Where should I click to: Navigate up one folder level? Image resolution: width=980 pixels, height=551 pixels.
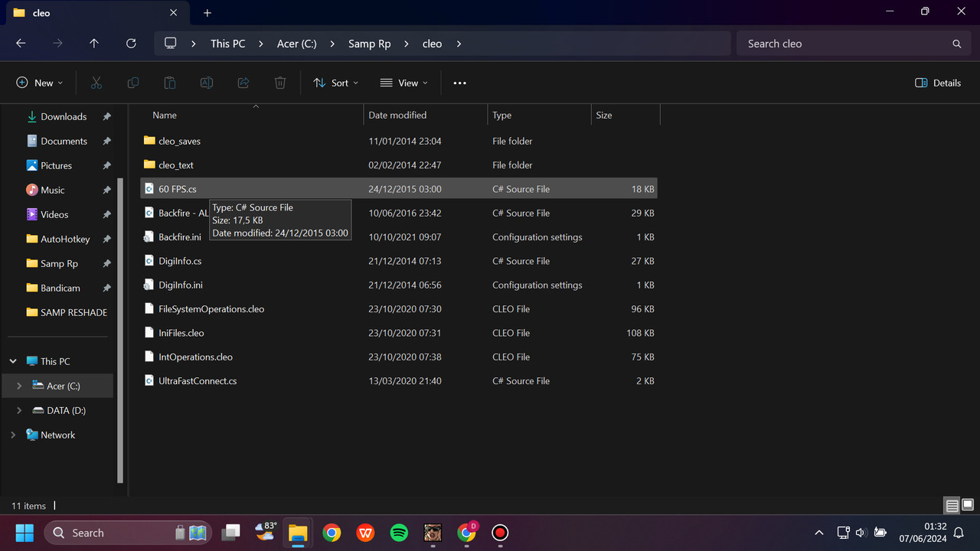(94, 44)
